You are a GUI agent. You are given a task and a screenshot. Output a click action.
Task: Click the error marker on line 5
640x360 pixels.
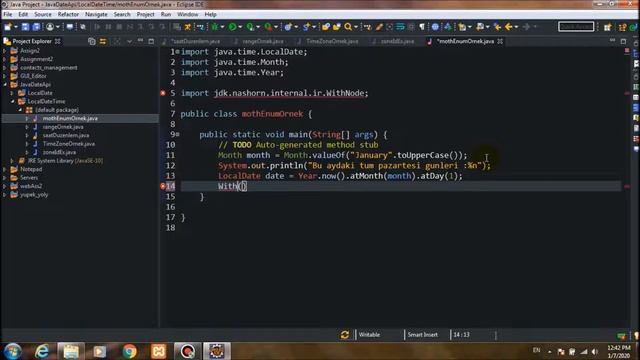tap(163, 93)
